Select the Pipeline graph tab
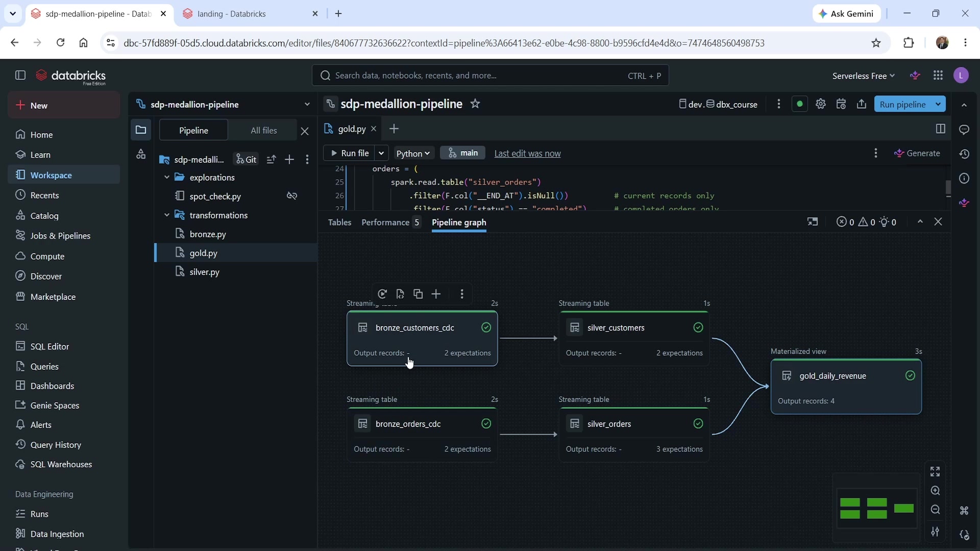The height and width of the screenshot is (551, 980). click(459, 222)
